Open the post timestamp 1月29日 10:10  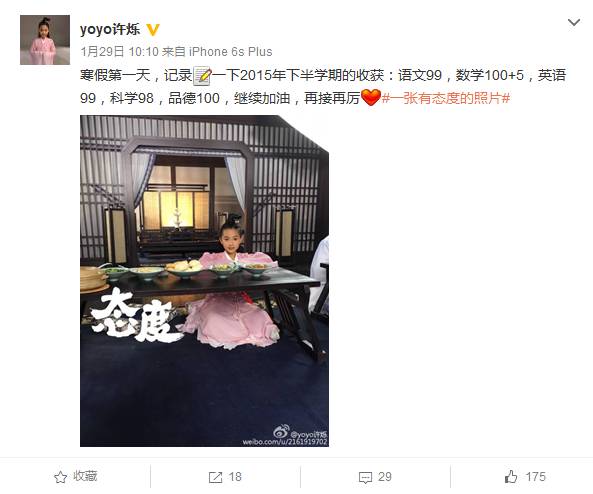click(120, 51)
